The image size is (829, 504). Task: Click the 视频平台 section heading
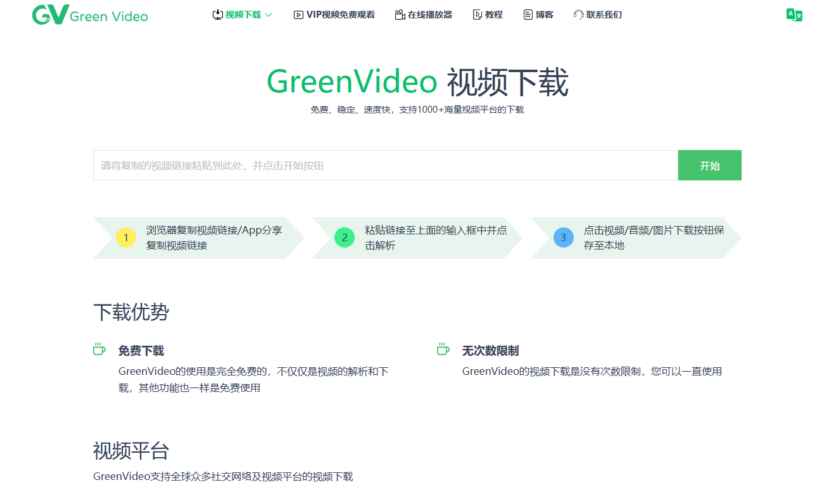[131, 451]
